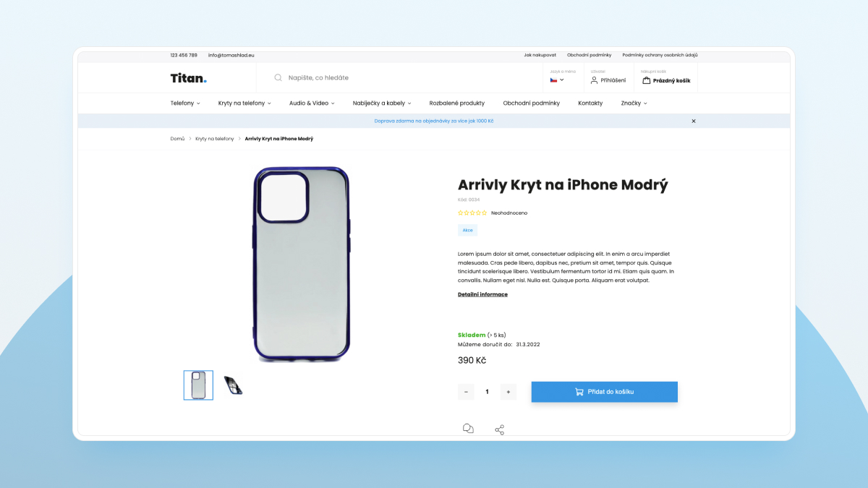Open the comments speech bubble icon
868x488 pixels.
[x=468, y=429]
